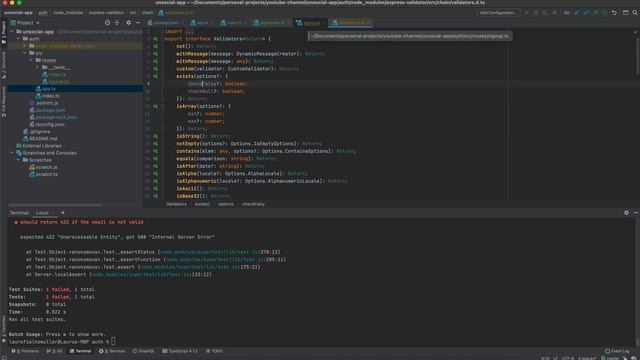Click the locate file target icon in Project panel
Viewport: 640px width, 360px height.
(107, 23)
